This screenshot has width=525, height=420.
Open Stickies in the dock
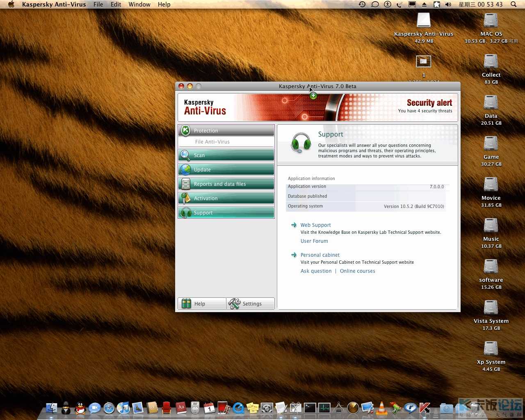(x=253, y=408)
